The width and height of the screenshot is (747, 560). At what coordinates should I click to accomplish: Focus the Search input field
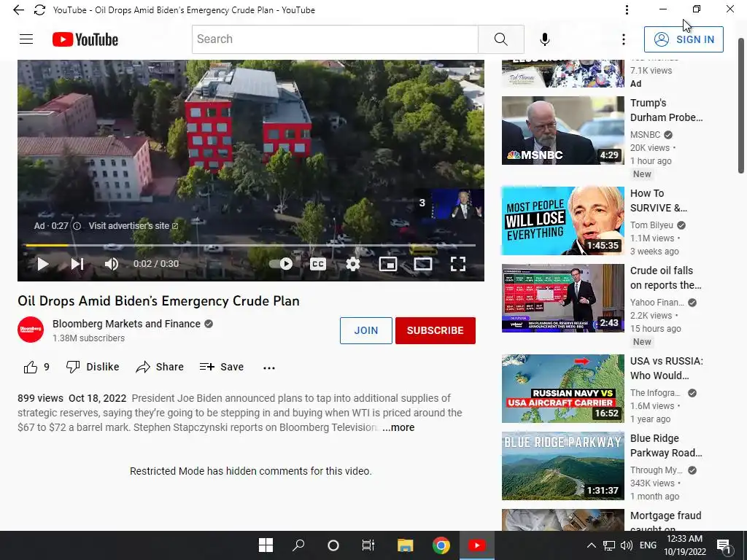[x=335, y=39]
